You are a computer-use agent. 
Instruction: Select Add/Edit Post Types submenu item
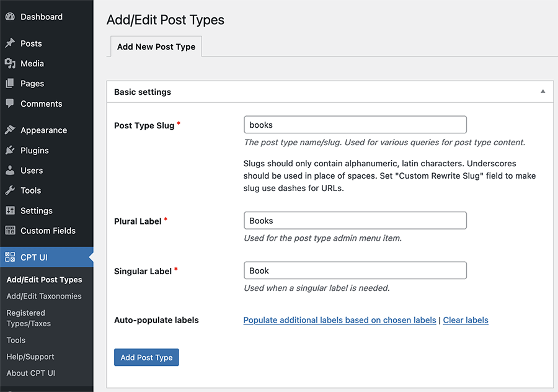tap(44, 280)
